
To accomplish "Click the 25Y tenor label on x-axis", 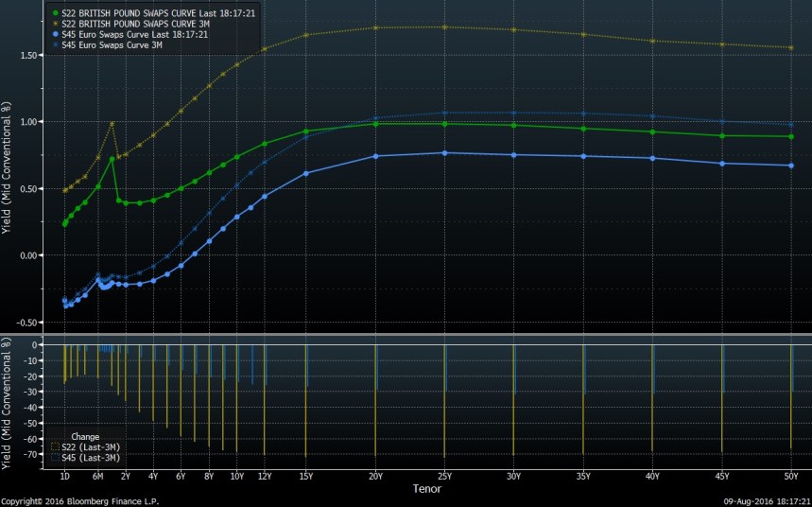I will (445, 477).
